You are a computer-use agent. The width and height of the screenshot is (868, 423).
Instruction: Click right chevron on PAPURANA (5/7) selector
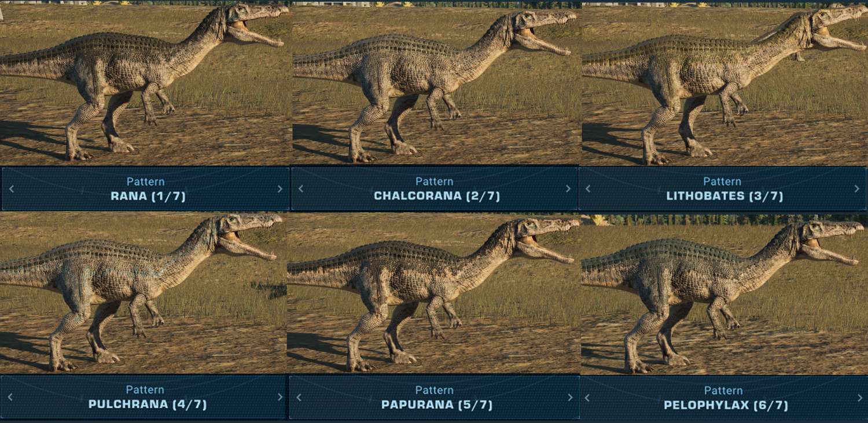[x=570, y=398]
